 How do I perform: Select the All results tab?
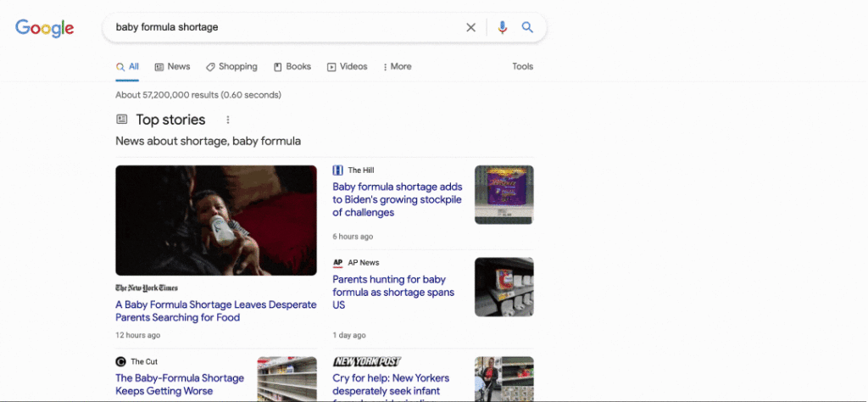tap(127, 66)
